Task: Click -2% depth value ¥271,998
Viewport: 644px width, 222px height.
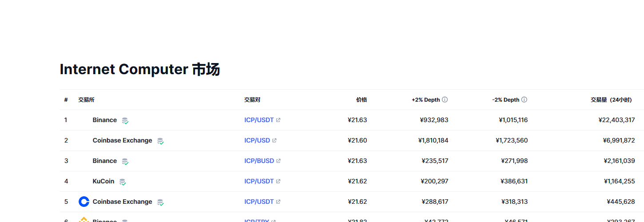Action: (514, 161)
